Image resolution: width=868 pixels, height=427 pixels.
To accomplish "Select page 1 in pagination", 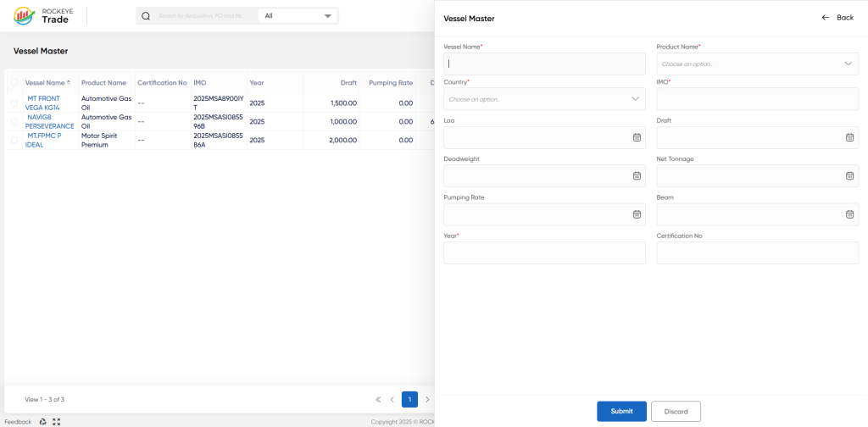I will pyautogui.click(x=409, y=399).
